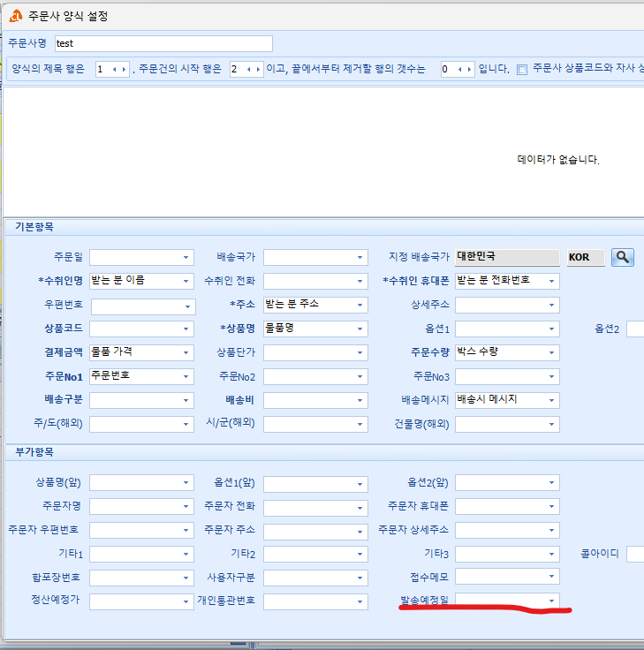Open the 발송예정일 dropdown
This screenshot has height=650, width=644.
click(x=551, y=601)
